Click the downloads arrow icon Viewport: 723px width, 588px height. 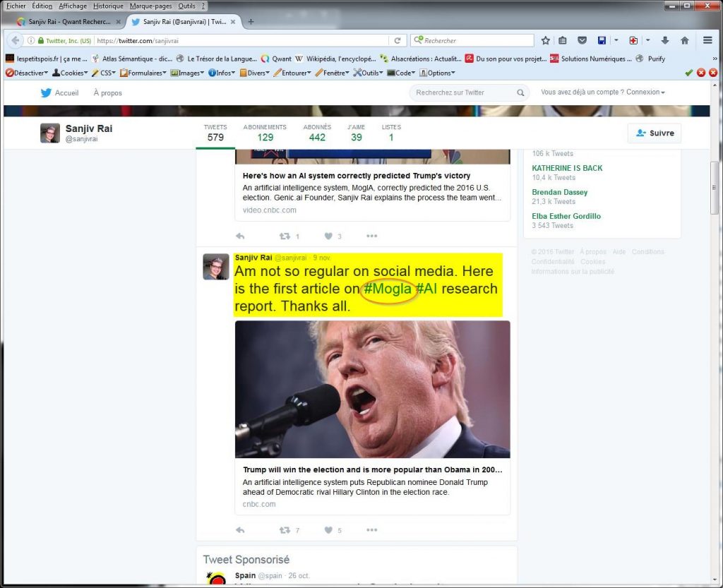point(665,40)
